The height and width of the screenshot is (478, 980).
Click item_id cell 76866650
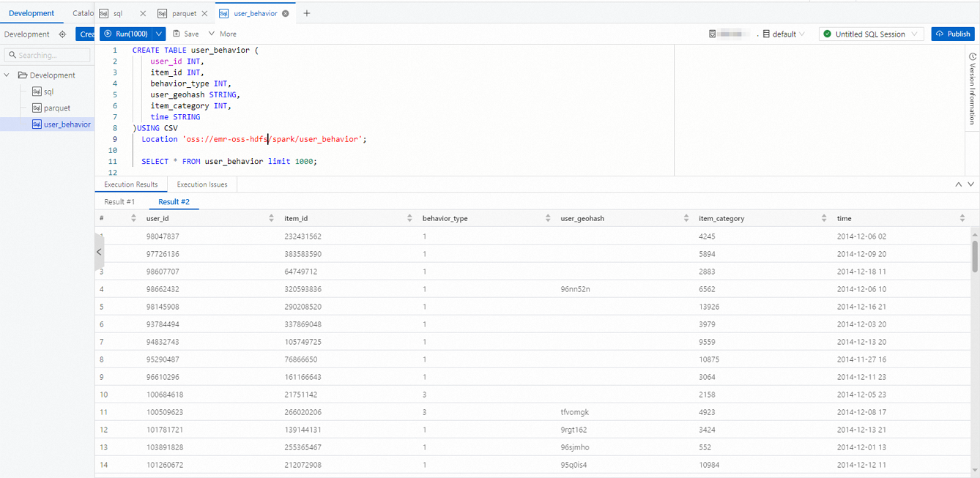(x=300, y=359)
